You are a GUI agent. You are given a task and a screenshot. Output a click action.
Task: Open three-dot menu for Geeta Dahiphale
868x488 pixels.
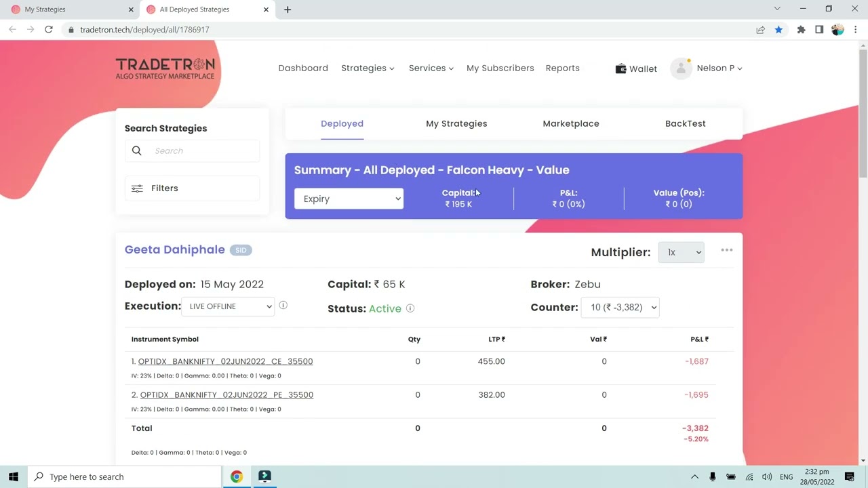[x=727, y=250]
